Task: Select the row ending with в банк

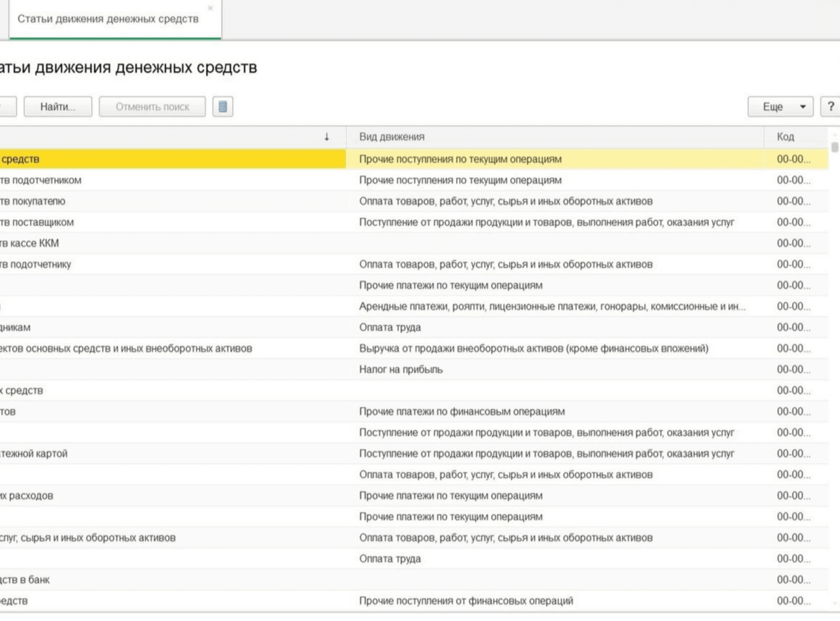Action: (25, 580)
